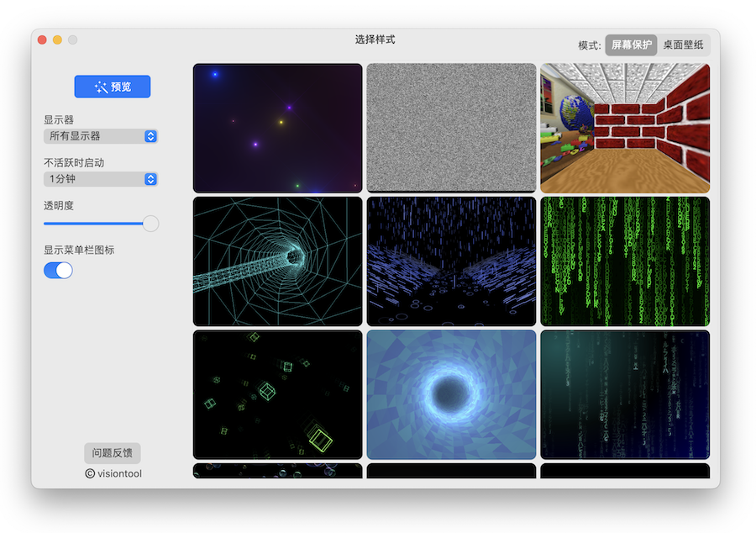Select the teal Japanese code rain thumbnail
The width and height of the screenshot is (756, 533).
pyautogui.click(x=625, y=394)
